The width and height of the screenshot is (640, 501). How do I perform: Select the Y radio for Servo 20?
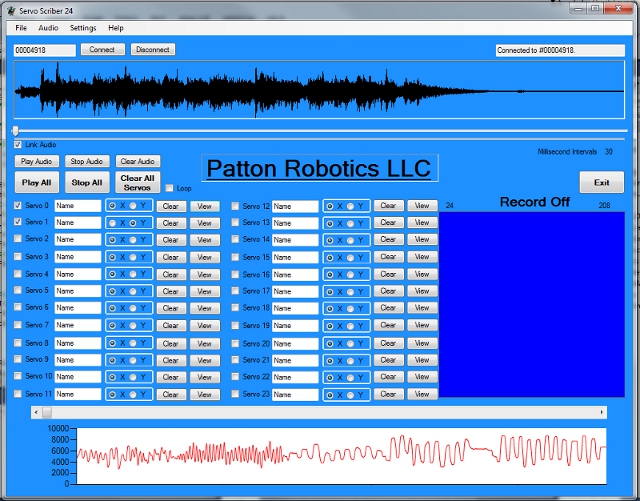tap(351, 344)
